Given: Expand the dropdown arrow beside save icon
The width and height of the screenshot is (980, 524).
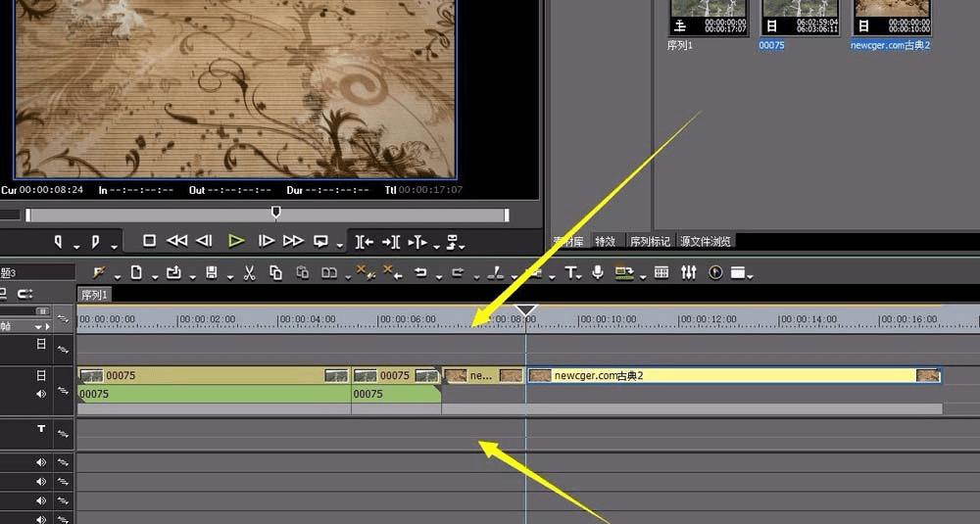Looking at the screenshot, I should coord(230,276).
